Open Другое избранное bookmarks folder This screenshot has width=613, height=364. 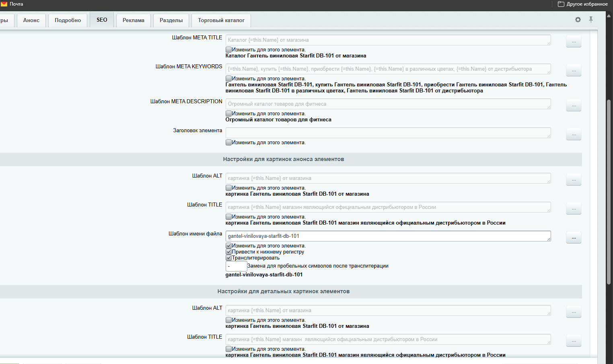click(x=583, y=4)
